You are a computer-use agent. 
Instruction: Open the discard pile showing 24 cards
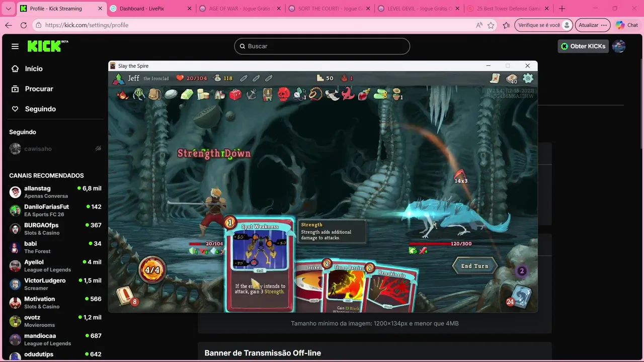[x=519, y=297]
